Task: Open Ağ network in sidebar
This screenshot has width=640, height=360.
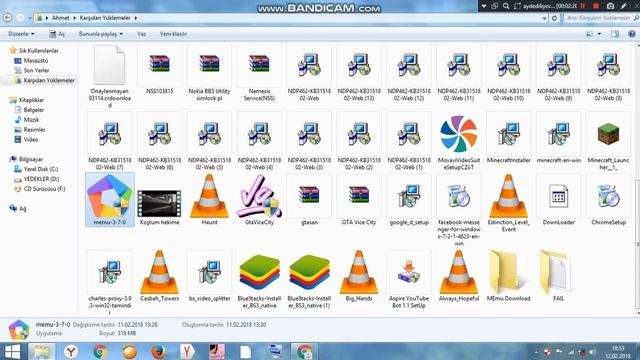Action: [18, 208]
